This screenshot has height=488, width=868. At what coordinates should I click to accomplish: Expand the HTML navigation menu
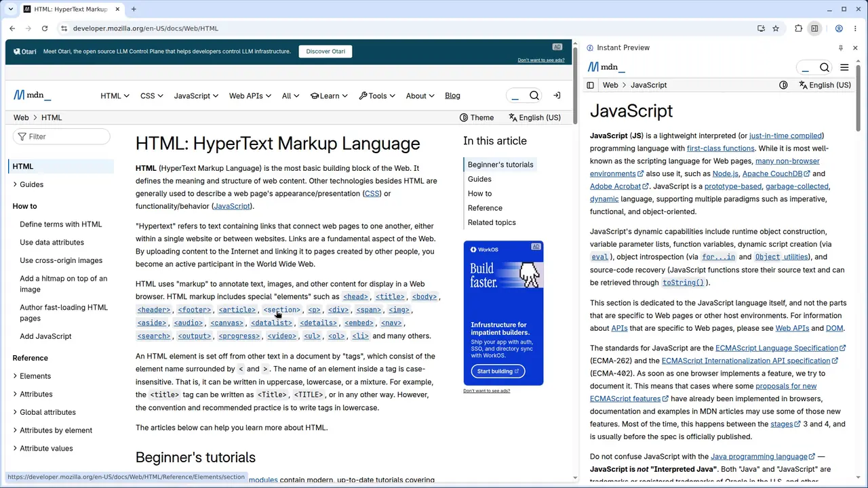[x=115, y=96]
